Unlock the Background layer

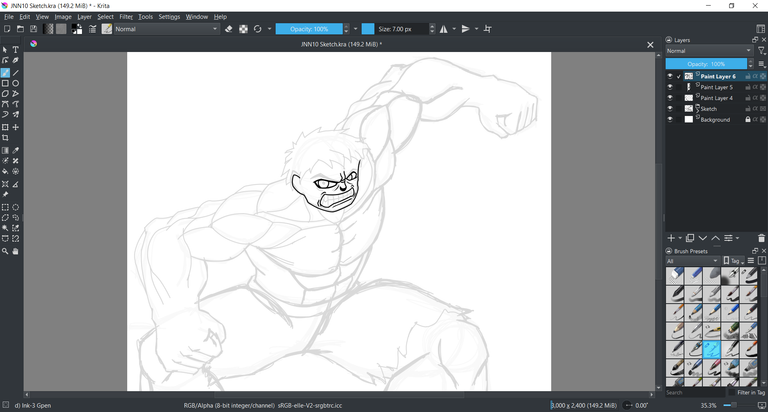click(748, 119)
